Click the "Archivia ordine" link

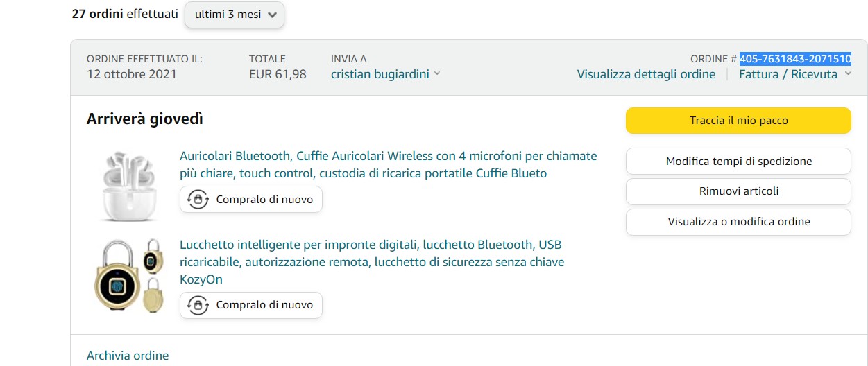click(x=128, y=356)
